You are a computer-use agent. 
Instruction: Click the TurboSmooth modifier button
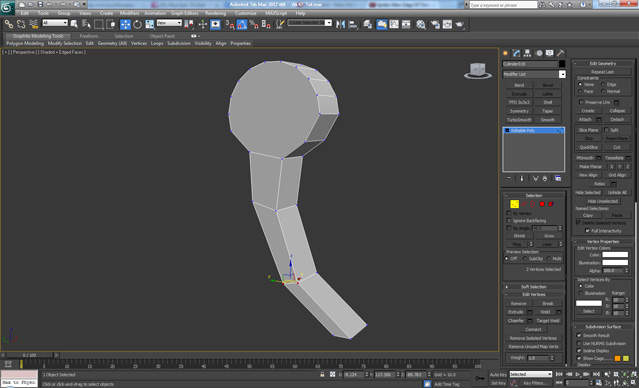point(519,120)
